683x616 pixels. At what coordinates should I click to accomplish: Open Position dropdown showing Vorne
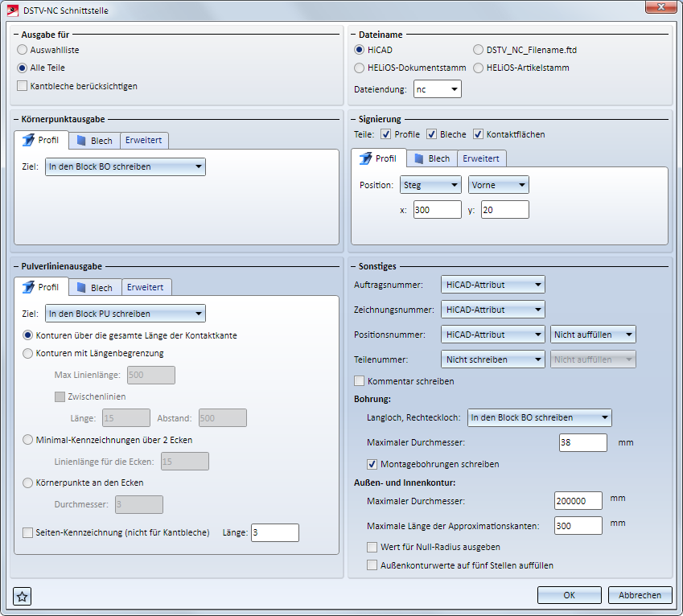coord(499,185)
